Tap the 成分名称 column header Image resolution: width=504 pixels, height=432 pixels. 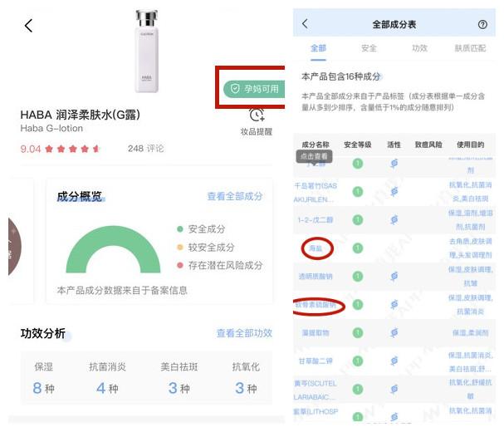coord(316,145)
